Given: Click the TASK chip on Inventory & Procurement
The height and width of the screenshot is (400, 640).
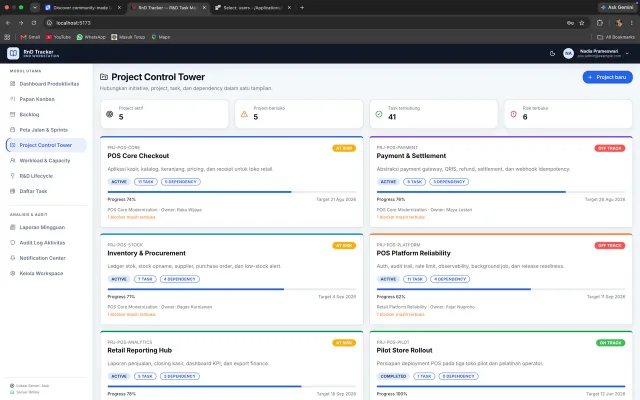Looking at the screenshot, I should [x=145, y=279].
